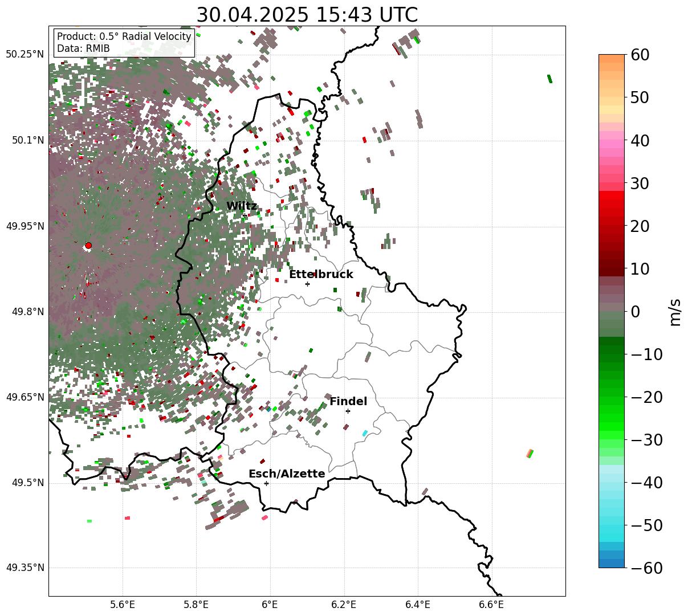
Task: Click the cyan radar echo southeast of Findel
Action: [365, 434]
